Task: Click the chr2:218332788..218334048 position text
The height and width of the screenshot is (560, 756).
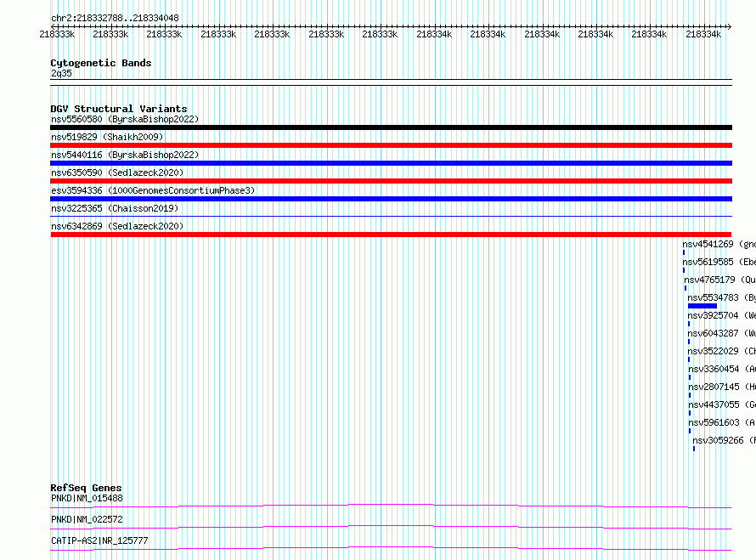Action: click(115, 19)
